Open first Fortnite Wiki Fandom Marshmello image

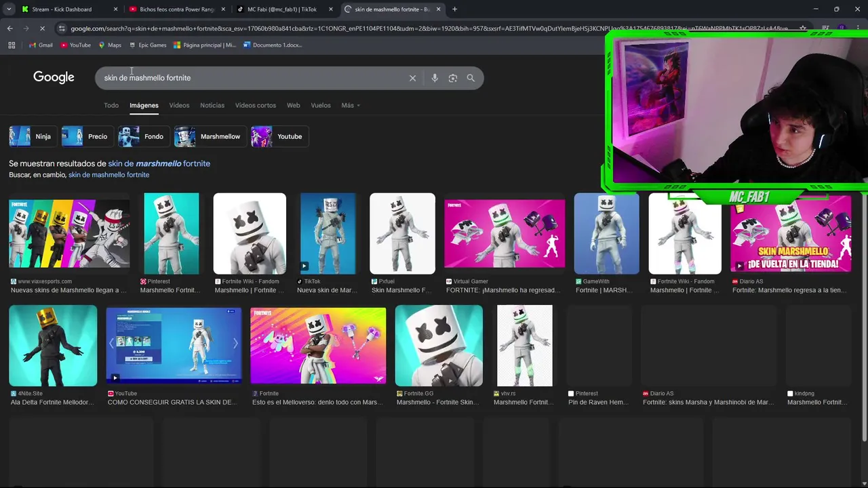click(250, 234)
